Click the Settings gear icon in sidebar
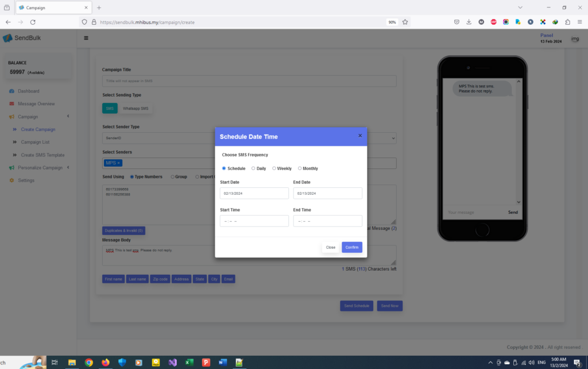Screen dimensions: 588x369 click(x=11, y=180)
